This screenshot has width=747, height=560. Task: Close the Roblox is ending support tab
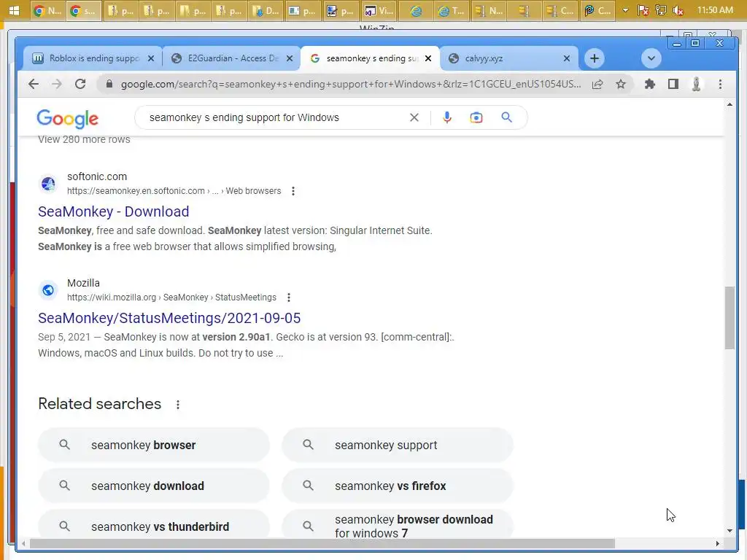(x=150, y=58)
